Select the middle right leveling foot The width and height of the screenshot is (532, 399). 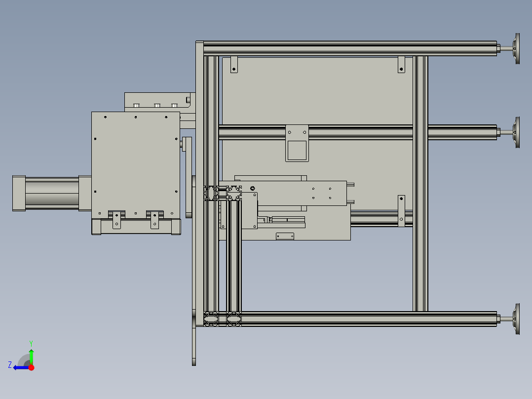pyautogui.click(x=509, y=132)
